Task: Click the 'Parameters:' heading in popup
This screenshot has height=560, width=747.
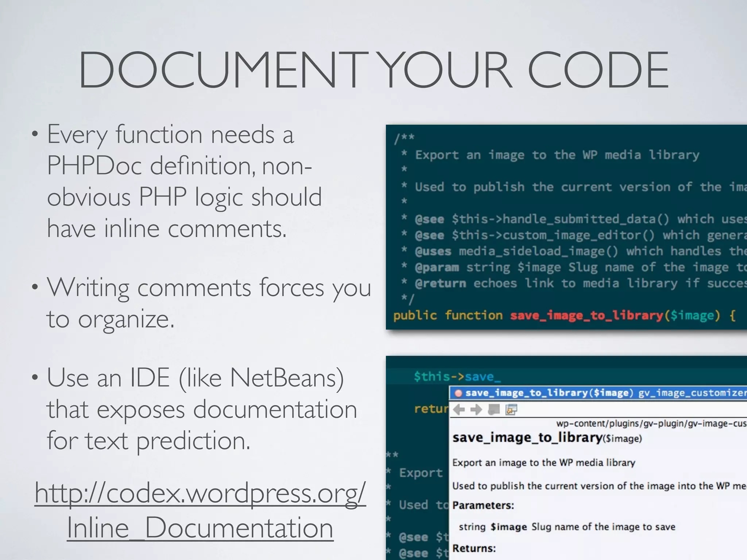Action: coord(483,505)
